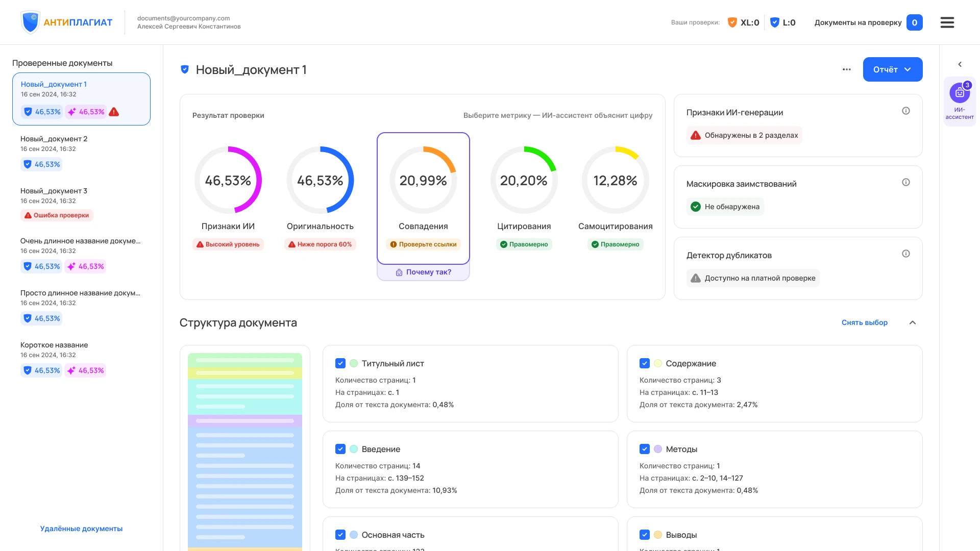Open Удалённые документы link
980x551 pixels.
pyautogui.click(x=81, y=529)
